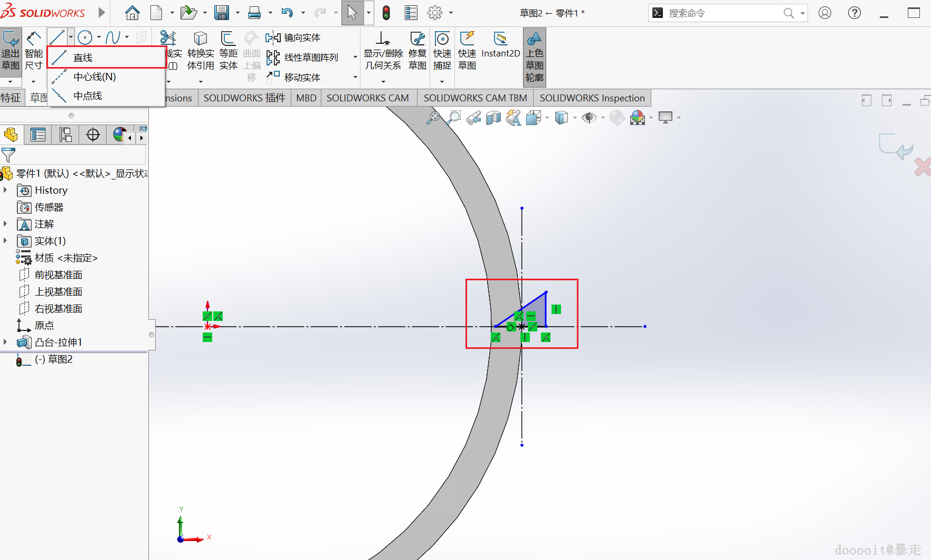Click Exit Sketch (退出草图)

(11, 51)
